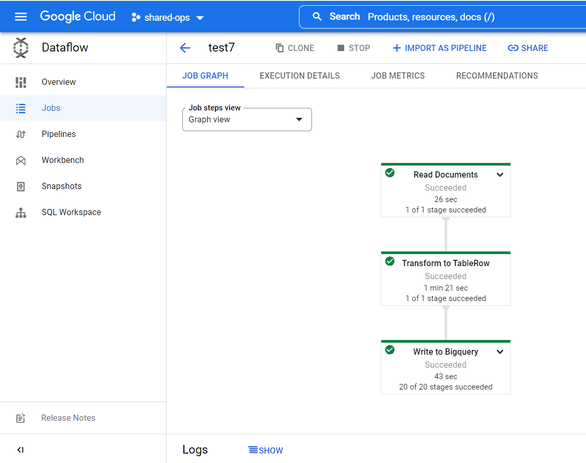Open the shared-ops project selector

pyautogui.click(x=167, y=17)
